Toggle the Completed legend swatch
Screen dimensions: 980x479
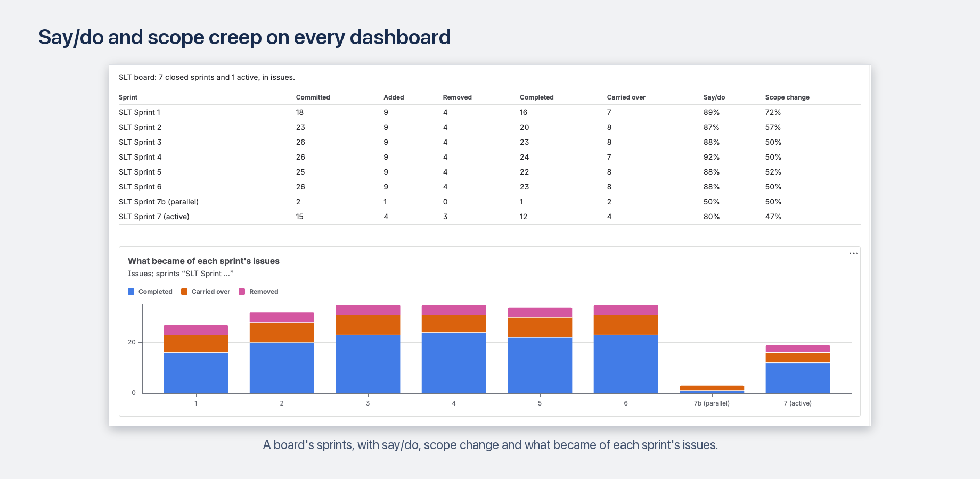click(x=131, y=292)
